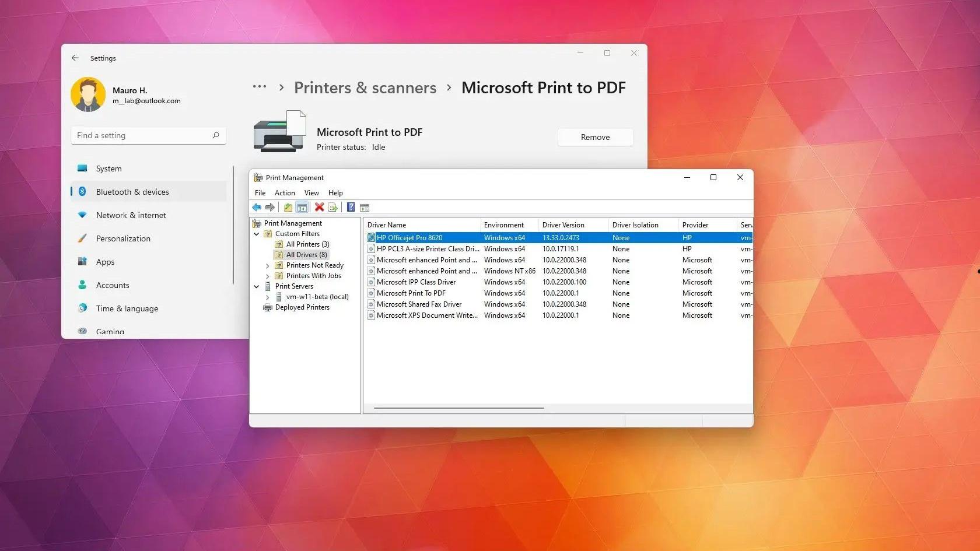Click the Microsoft Shared Fax Driver file icon
The height and width of the screenshot is (551, 980).
tap(371, 304)
